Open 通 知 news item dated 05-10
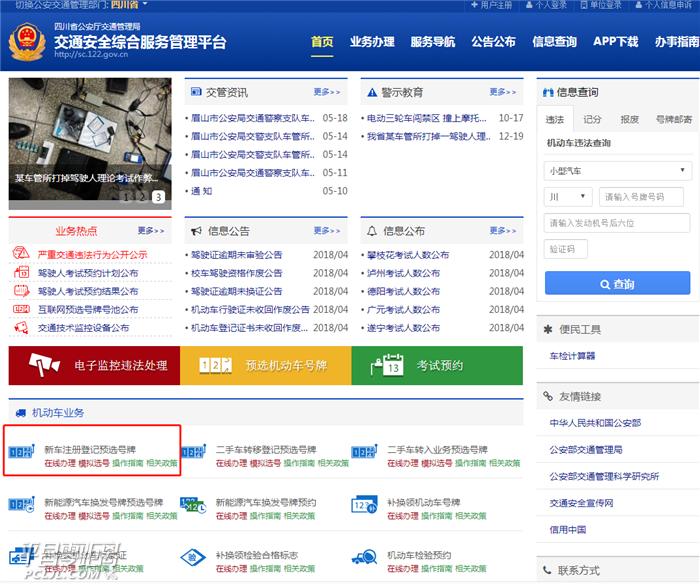This screenshot has width=700, height=585. (x=201, y=191)
